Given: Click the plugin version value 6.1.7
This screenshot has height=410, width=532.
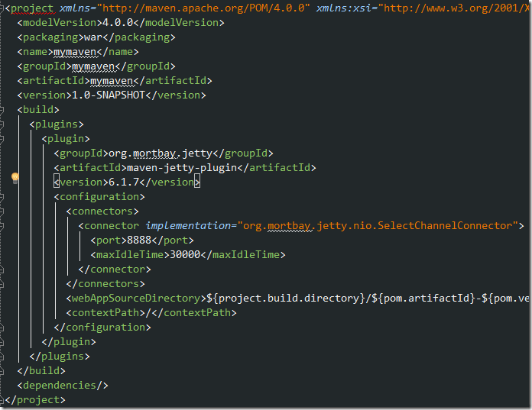Looking at the screenshot, I should pos(124,182).
